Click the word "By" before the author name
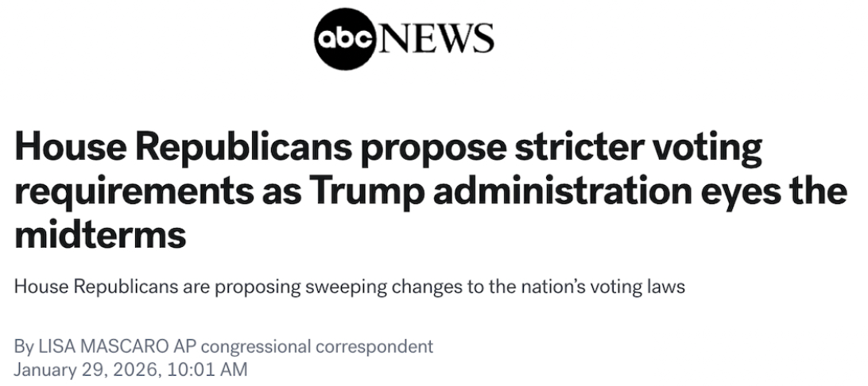Viewport: 868px width, 386px height. [24, 346]
